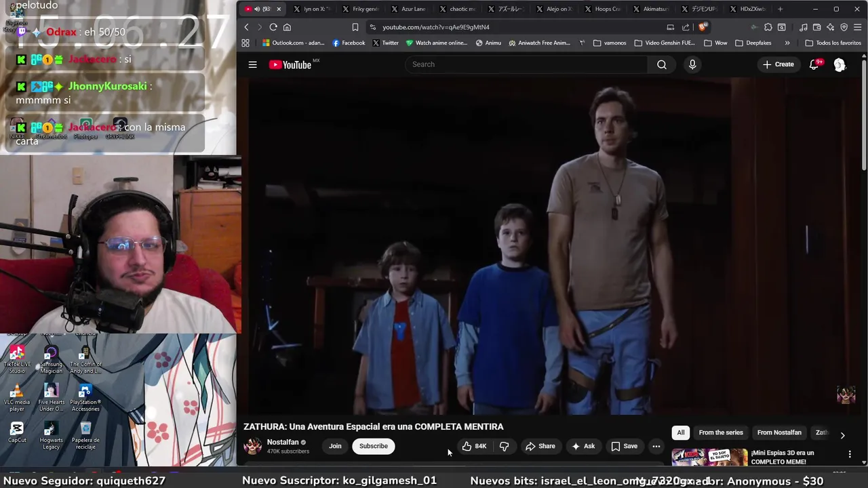Save the video to a playlist
The image size is (868, 488).
tap(624, 446)
